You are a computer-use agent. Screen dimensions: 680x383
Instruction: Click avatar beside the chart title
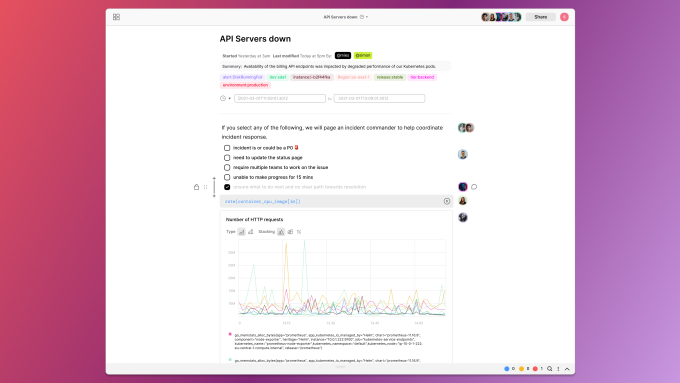[463, 218]
